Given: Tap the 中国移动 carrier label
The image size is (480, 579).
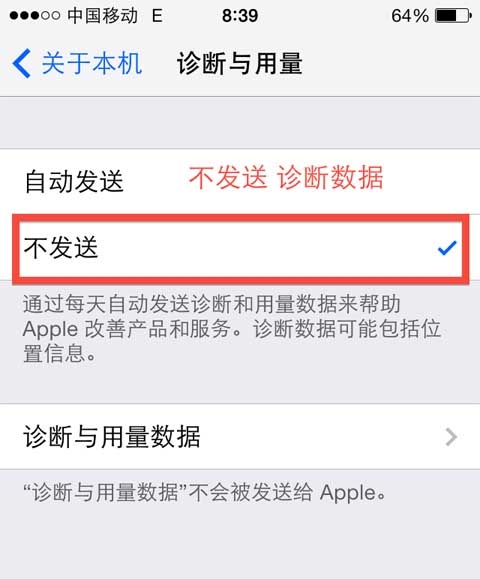Looking at the screenshot, I should [103, 16].
